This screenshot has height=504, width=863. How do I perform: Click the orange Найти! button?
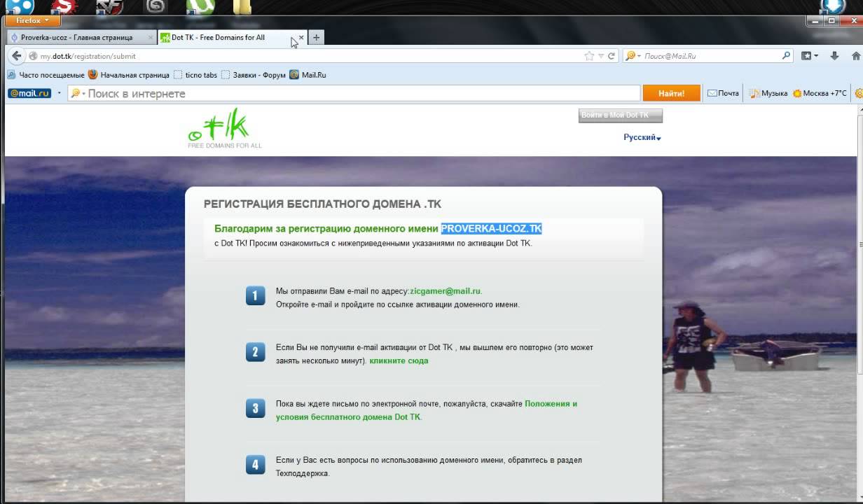pos(672,93)
